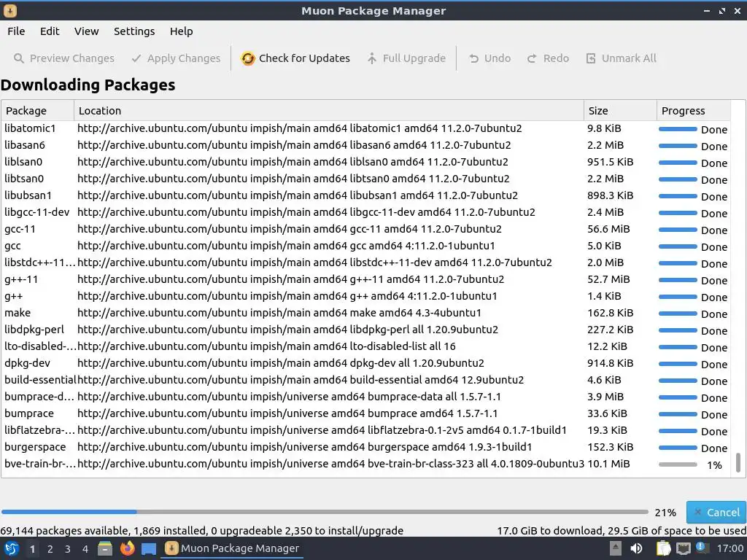The width and height of the screenshot is (747, 560).
Task: Click the Check for Updates refresh icon
Action: click(248, 58)
